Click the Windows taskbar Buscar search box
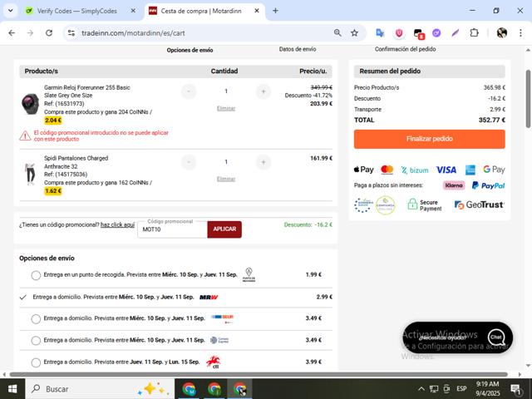 click(100, 389)
